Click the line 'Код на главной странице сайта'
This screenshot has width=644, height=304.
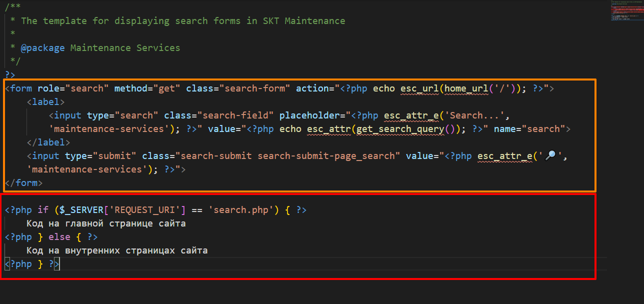point(106,223)
